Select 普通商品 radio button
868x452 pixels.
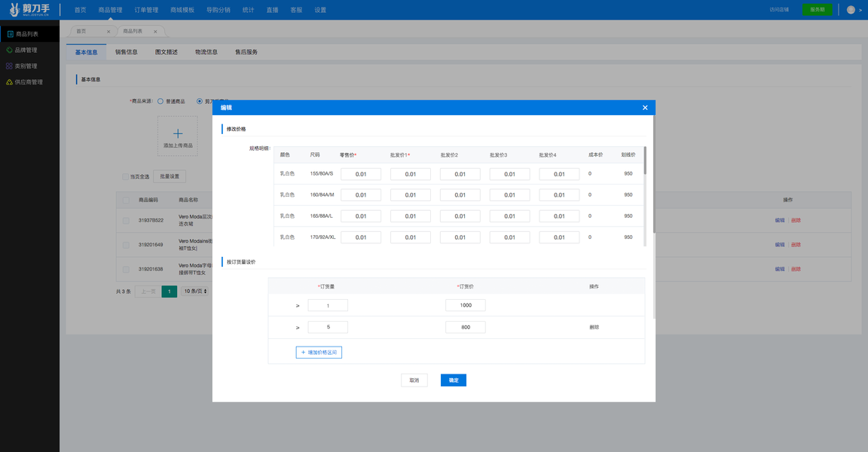tap(160, 101)
